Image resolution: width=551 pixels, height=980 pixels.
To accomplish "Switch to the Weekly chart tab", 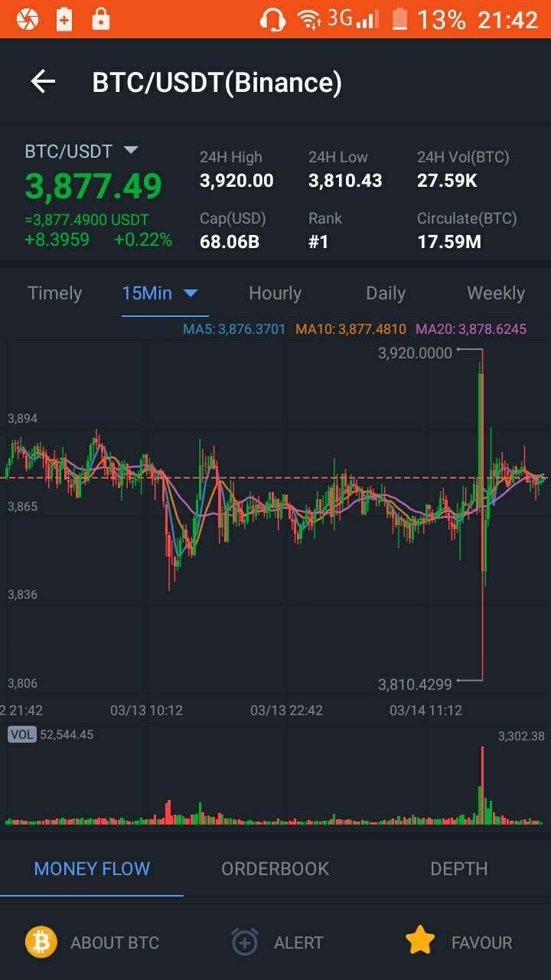I will [x=496, y=293].
